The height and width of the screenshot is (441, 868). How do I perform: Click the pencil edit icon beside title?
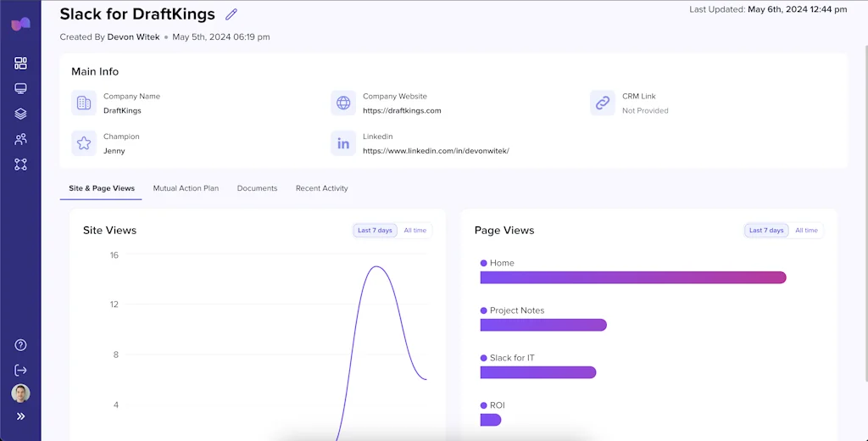point(231,14)
